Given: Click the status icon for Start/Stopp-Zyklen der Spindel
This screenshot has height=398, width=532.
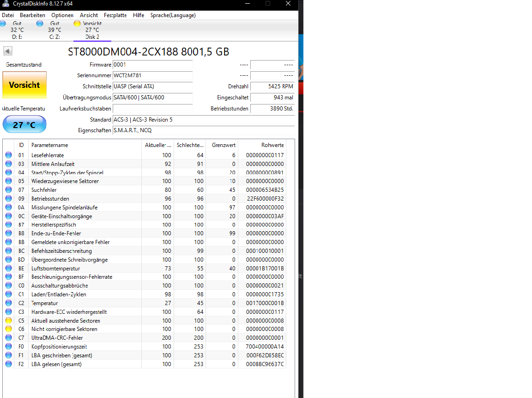Looking at the screenshot, I should tap(8, 172).
